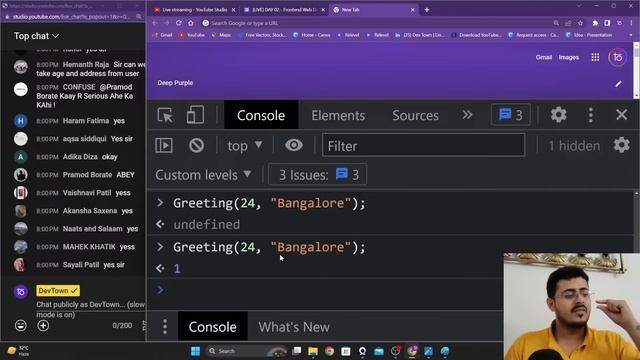Toggle the DevTools device toolbar icon

[195, 115]
